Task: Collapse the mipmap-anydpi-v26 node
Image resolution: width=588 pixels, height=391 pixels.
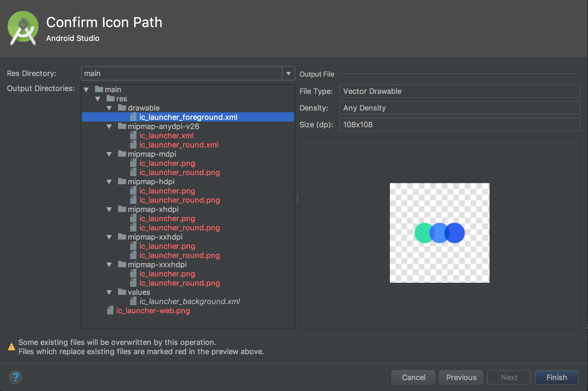Action: click(109, 126)
